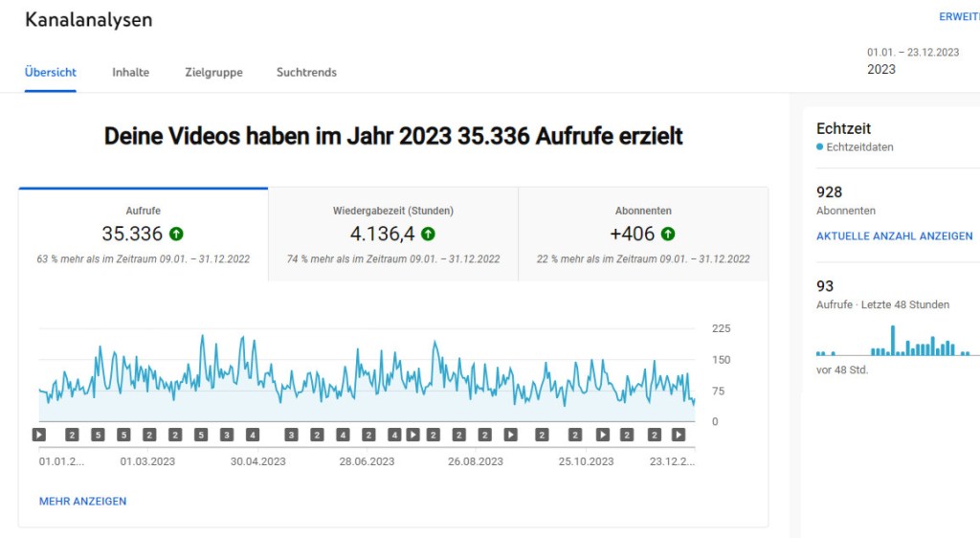Open the date range selector showing 2023
The height and width of the screenshot is (538, 980).
pyautogui.click(x=913, y=61)
